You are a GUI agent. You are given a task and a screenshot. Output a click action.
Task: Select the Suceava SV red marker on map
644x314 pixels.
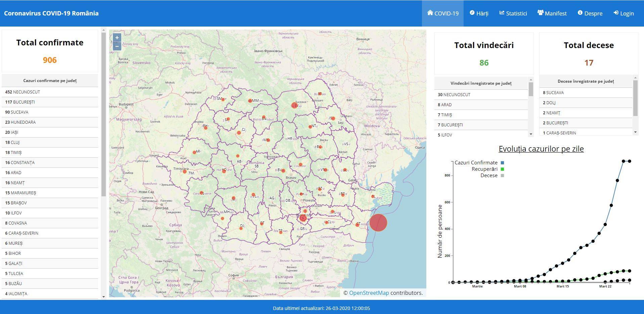click(294, 105)
